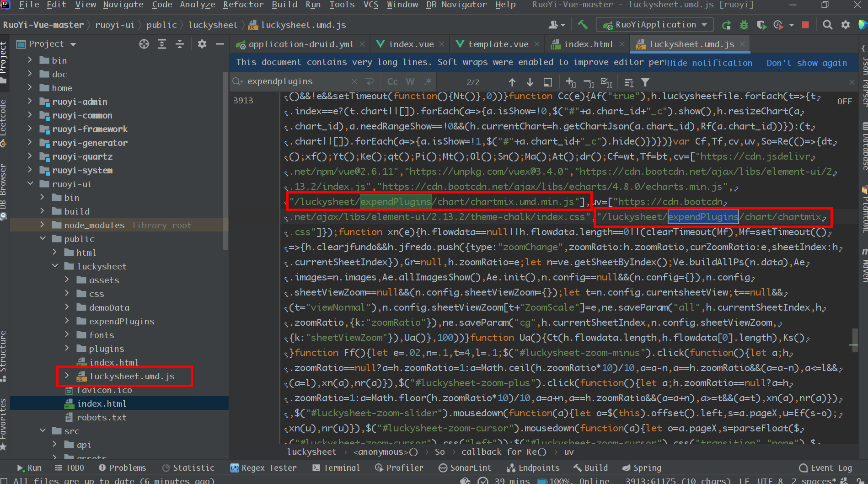Click the Don't show again link

tap(807, 63)
